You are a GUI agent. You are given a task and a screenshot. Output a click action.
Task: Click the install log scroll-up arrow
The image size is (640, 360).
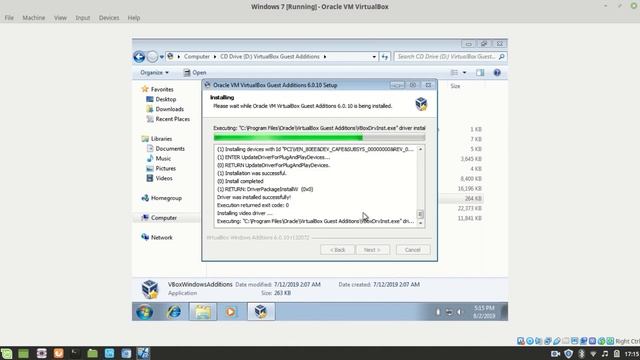(x=420, y=149)
